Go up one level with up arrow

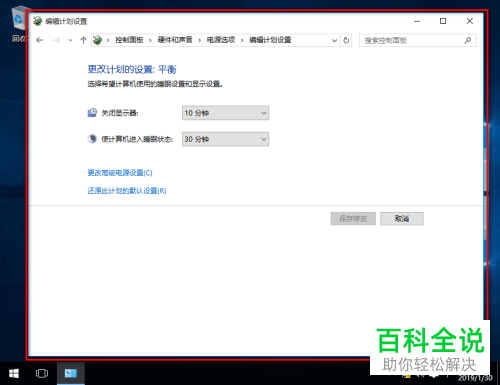pyautogui.click(x=83, y=40)
